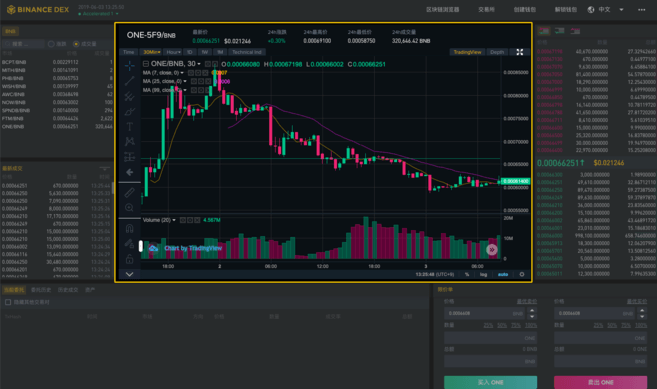The image size is (657, 389).
Task: Toggle auto scale on the chart
Action: (x=503, y=275)
